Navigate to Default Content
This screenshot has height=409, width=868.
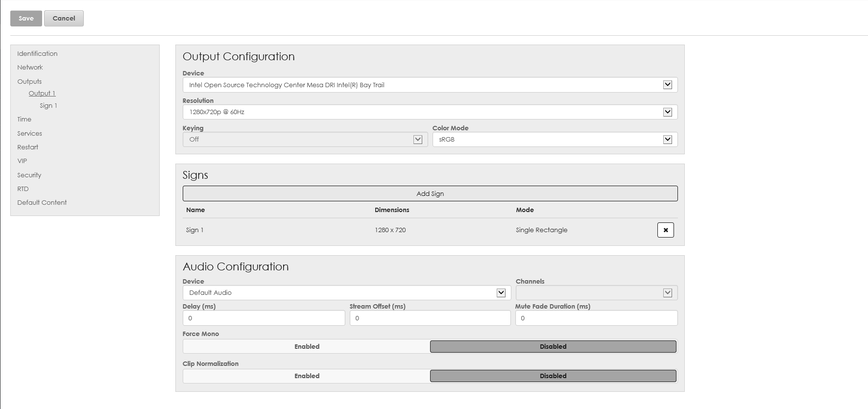coord(42,202)
